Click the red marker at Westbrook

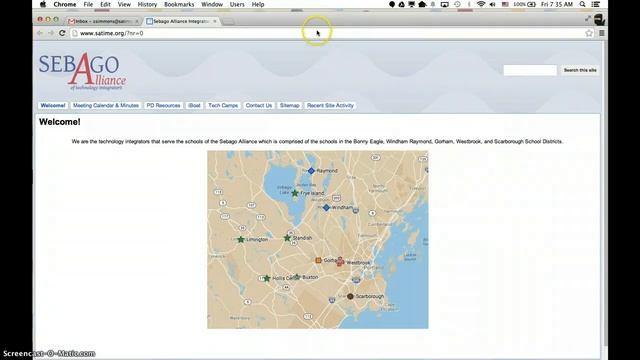coord(340,262)
